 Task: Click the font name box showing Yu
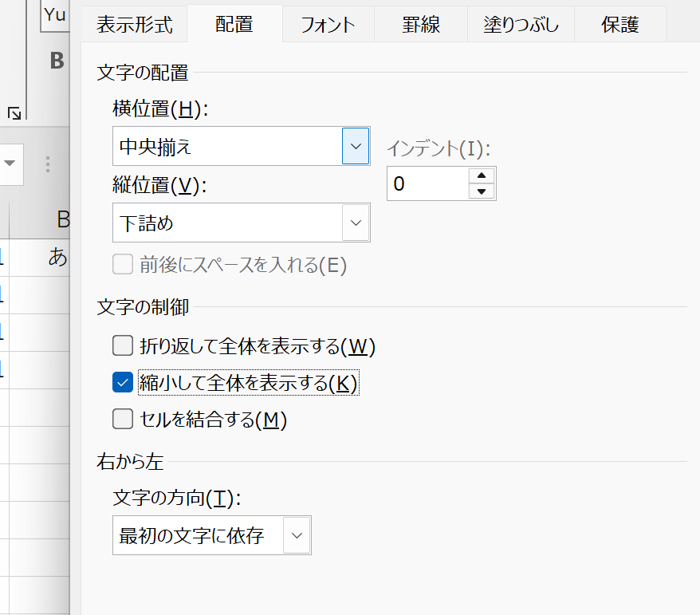tap(55, 15)
